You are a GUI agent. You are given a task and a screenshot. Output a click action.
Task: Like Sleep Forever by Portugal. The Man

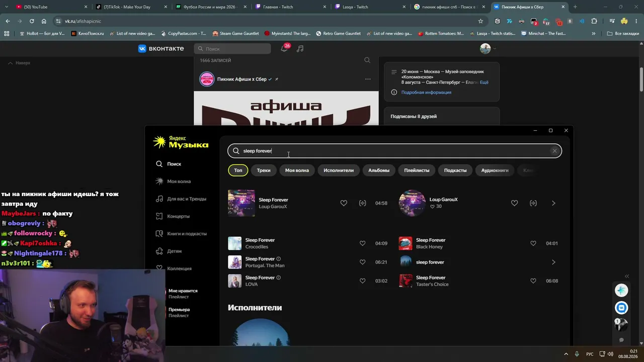coord(362,262)
